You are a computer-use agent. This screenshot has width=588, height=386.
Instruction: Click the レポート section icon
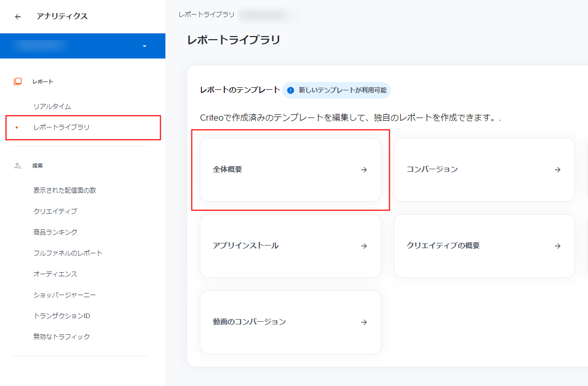coord(18,81)
